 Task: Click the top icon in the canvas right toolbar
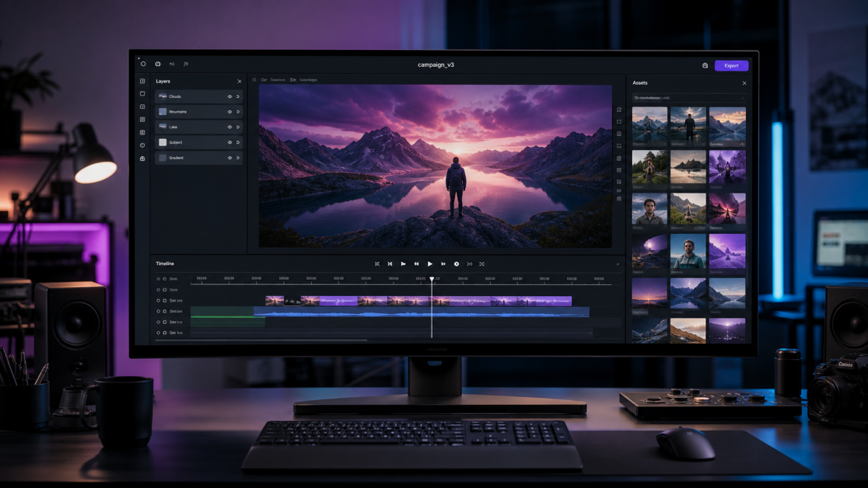[619, 110]
